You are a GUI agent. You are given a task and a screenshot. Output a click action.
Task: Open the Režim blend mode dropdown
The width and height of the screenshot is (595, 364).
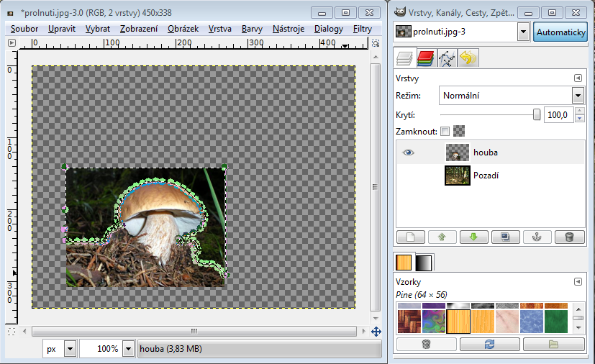pos(577,96)
